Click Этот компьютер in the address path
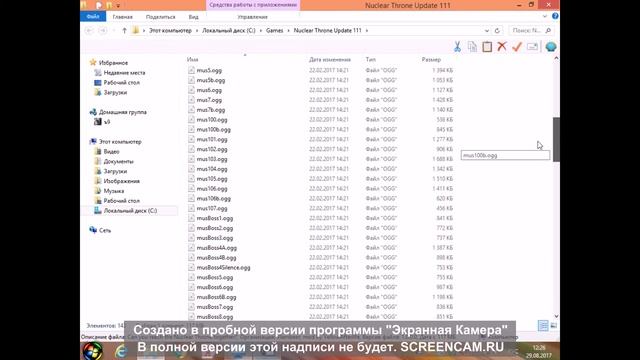 170,31
